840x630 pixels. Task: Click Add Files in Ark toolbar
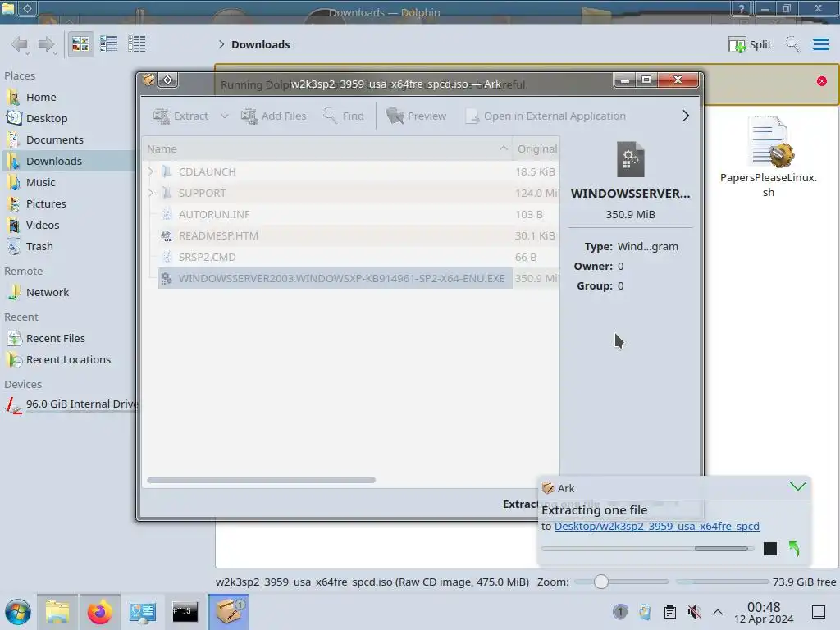point(274,116)
